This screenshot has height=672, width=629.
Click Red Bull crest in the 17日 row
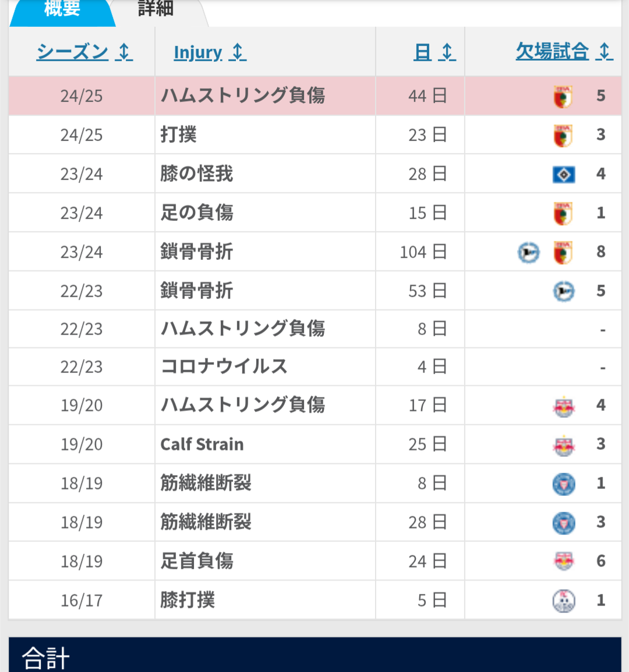(563, 406)
